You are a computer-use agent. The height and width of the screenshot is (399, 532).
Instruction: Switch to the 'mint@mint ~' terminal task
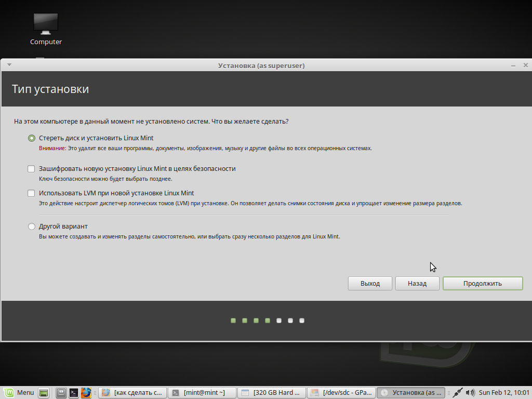point(203,393)
